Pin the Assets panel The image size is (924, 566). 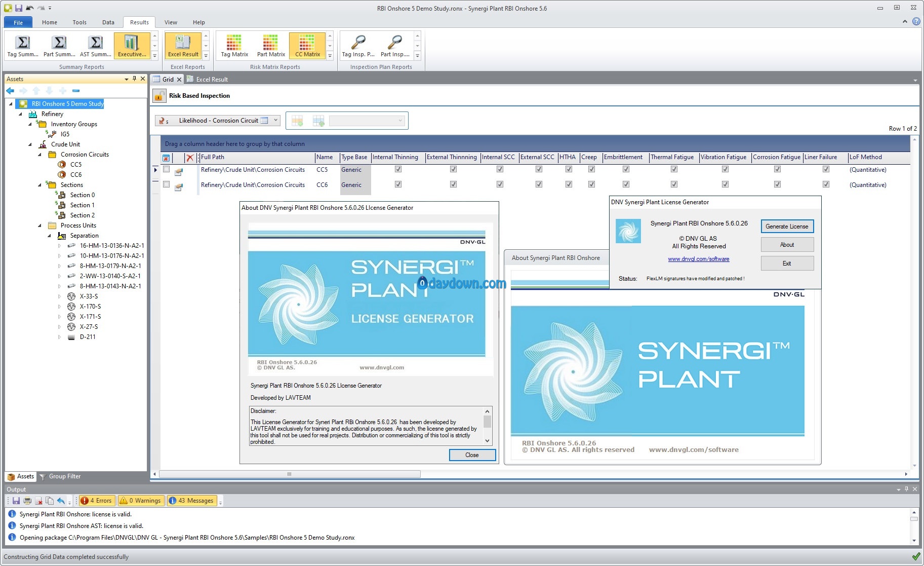pyautogui.click(x=134, y=79)
